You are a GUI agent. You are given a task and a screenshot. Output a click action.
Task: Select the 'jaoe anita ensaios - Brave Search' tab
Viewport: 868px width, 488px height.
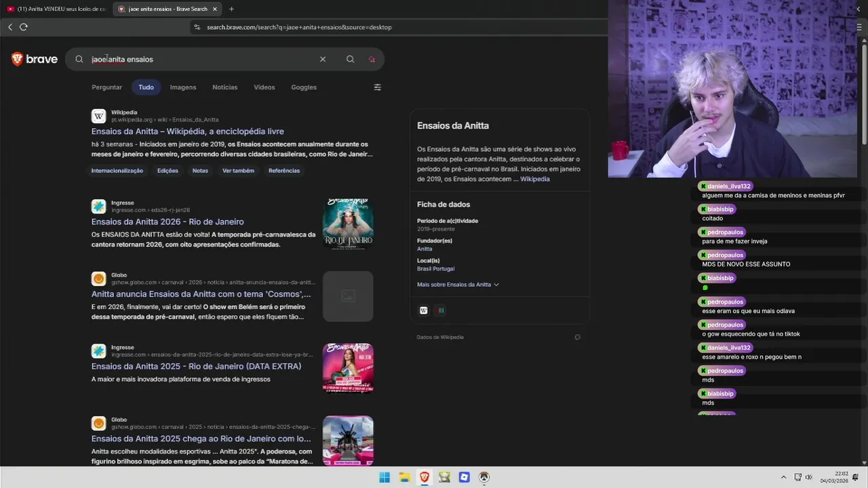167,9
